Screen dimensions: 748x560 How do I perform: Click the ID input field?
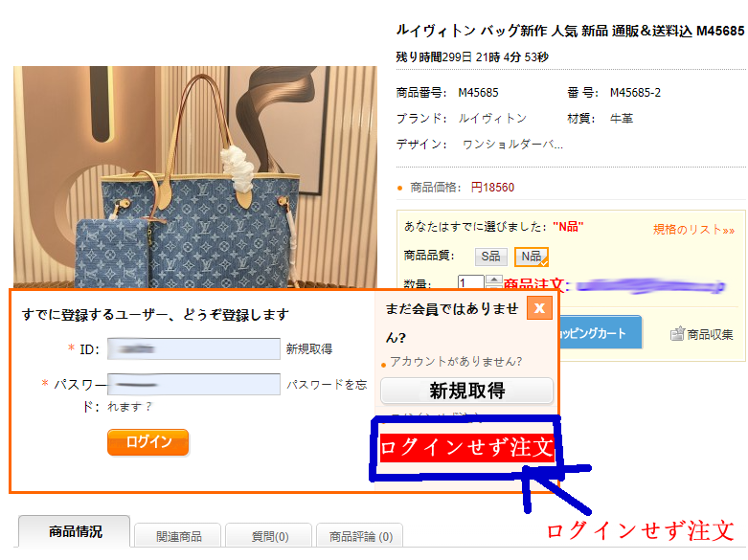[193, 348]
